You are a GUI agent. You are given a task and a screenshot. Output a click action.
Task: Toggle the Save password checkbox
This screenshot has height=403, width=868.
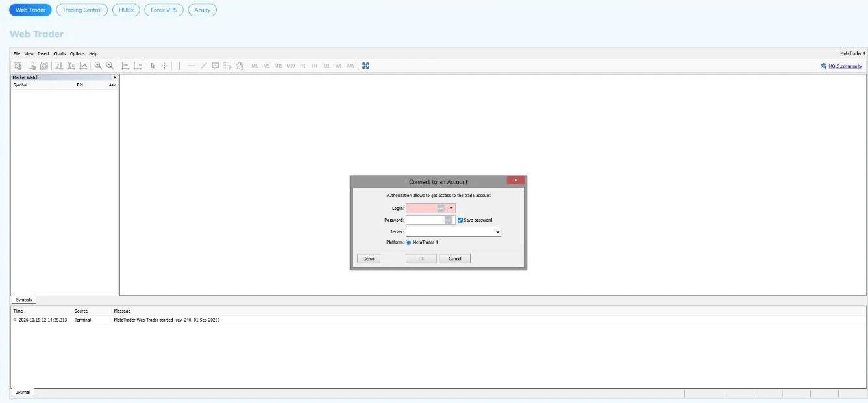(x=460, y=220)
